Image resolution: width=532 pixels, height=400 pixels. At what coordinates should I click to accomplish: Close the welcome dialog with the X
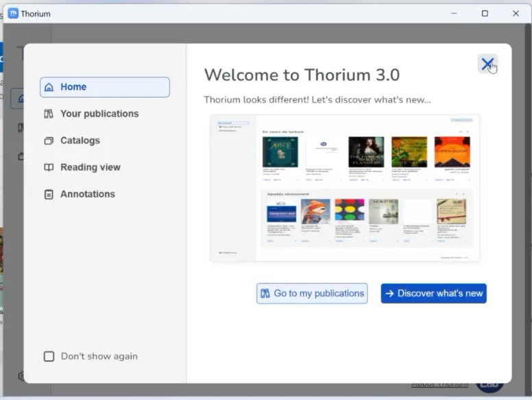(x=487, y=64)
